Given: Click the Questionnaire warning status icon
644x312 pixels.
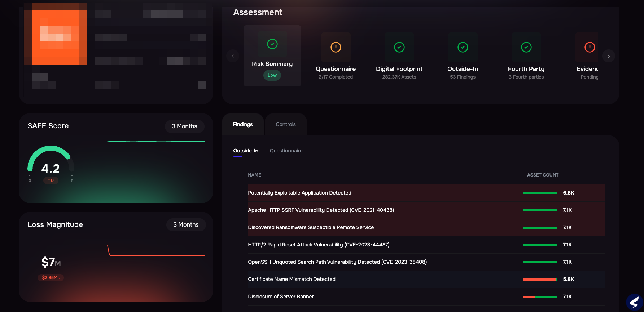Looking at the screenshot, I should 336,47.
